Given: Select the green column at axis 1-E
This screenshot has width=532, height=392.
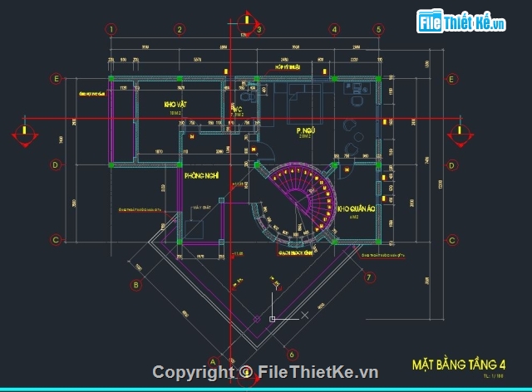Looking at the screenshot, I should pyautogui.click(x=111, y=79).
